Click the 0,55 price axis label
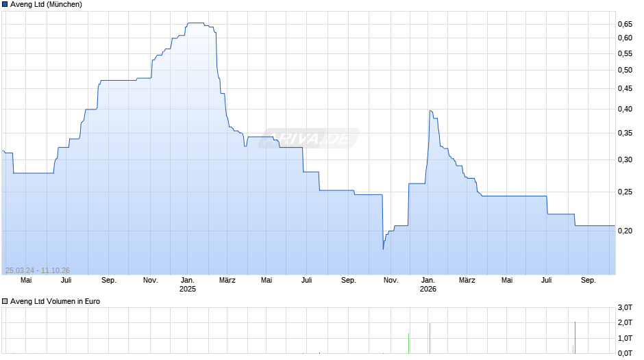This screenshot has width=644, height=360. pyautogui.click(x=625, y=54)
